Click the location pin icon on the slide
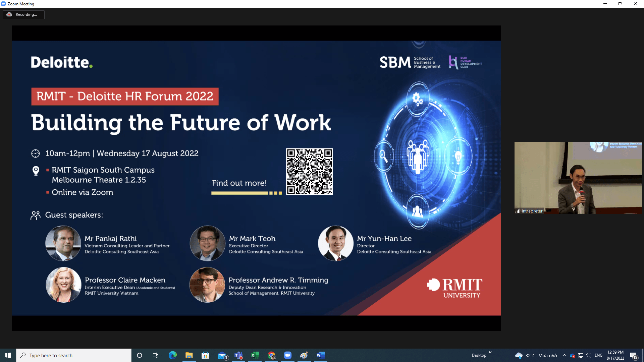The height and width of the screenshot is (362, 644). (x=36, y=171)
